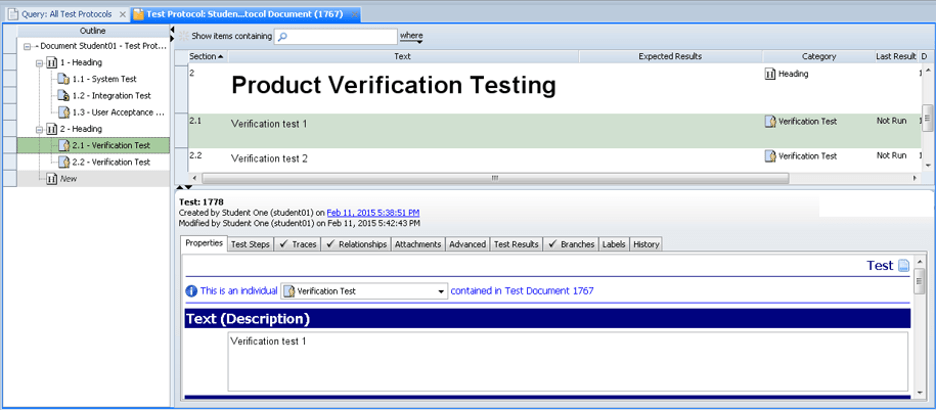Click the Expected Results column header
This screenshot has height=410, width=936.
[x=670, y=56]
